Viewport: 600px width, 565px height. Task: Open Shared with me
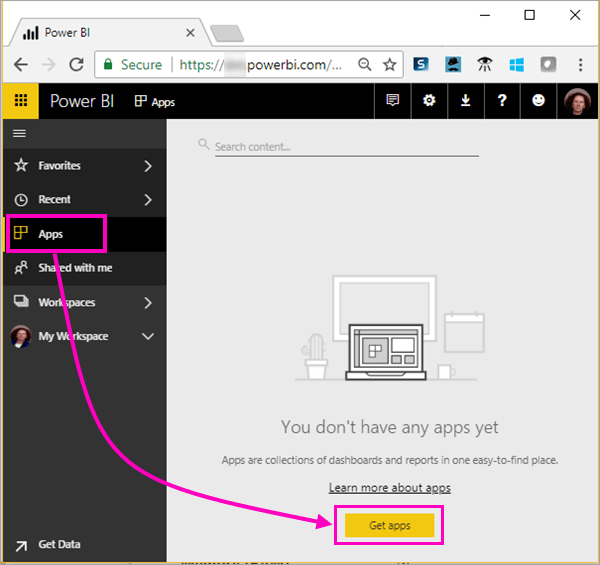(84, 268)
